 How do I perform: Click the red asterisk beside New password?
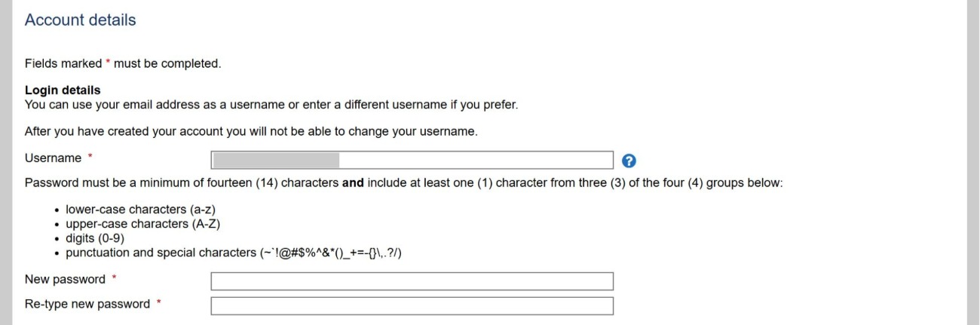click(x=115, y=278)
